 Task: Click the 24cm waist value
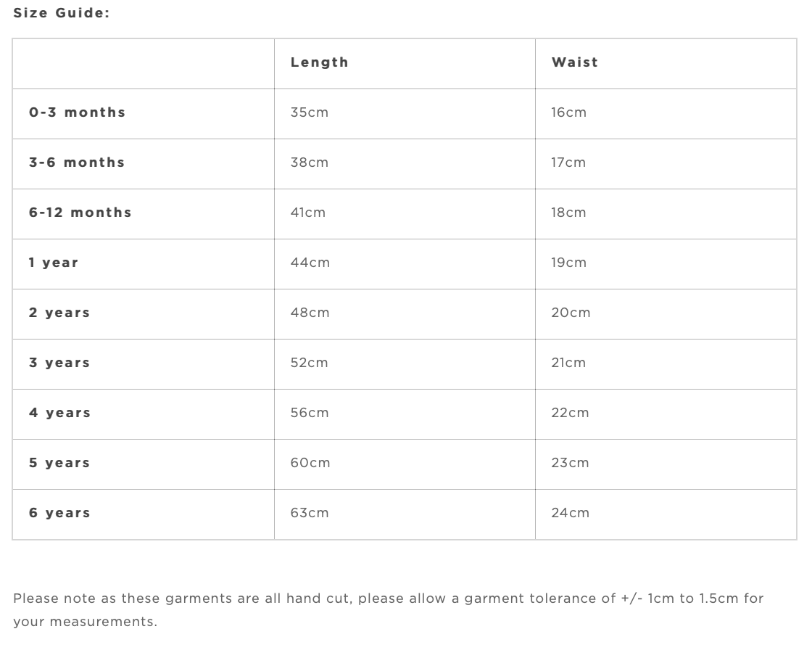pos(570,513)
